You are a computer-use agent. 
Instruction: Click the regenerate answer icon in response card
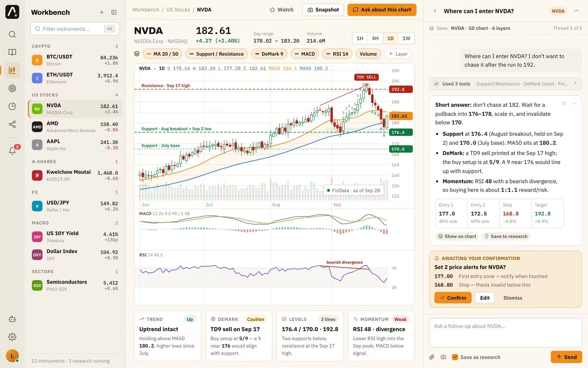click(x=564, y=103)
